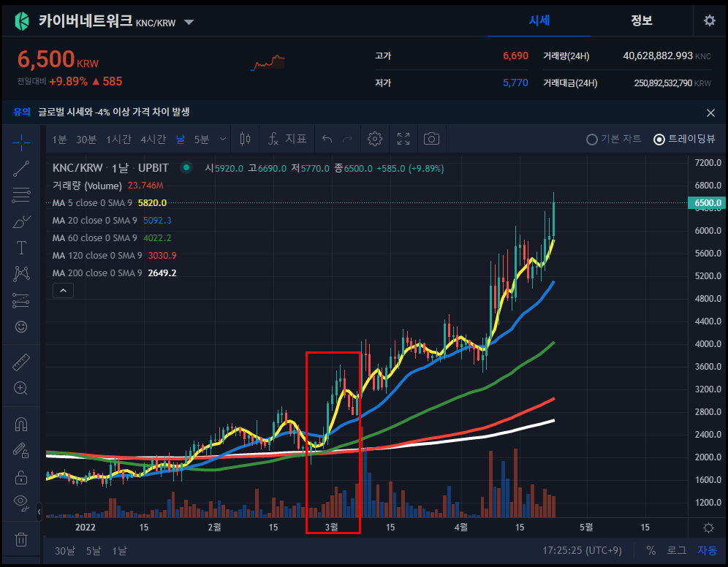Select the crosshair cursor tool
728x567 pixels.
(21, 143)
